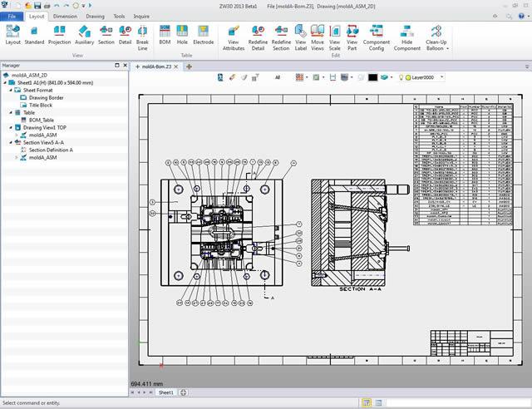Expand moldA_ASM under Drawing View1 TOP
Viewport: 532px width, 409px height.
click(x=18, y=135)
